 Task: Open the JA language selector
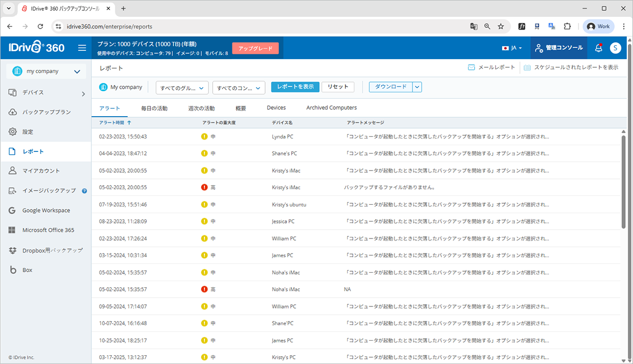pyautogui.click(x=512, y=48)
